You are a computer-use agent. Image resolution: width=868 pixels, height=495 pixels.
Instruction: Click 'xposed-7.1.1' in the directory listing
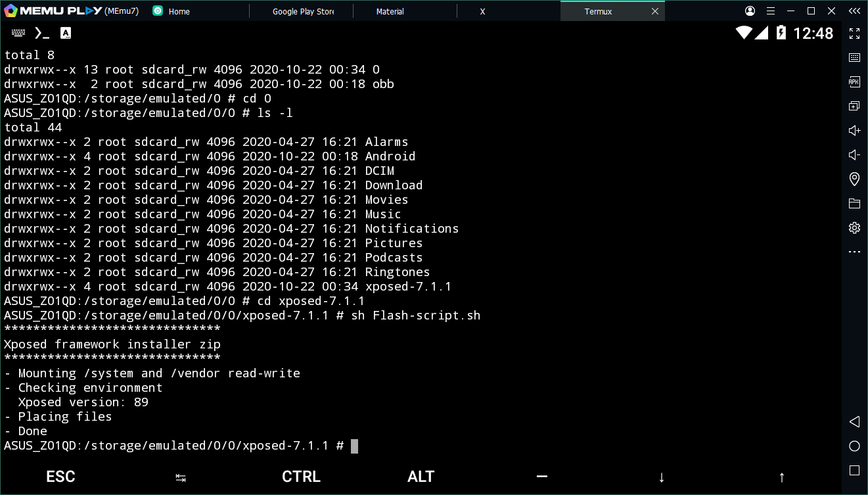click(x=408, y=287)
